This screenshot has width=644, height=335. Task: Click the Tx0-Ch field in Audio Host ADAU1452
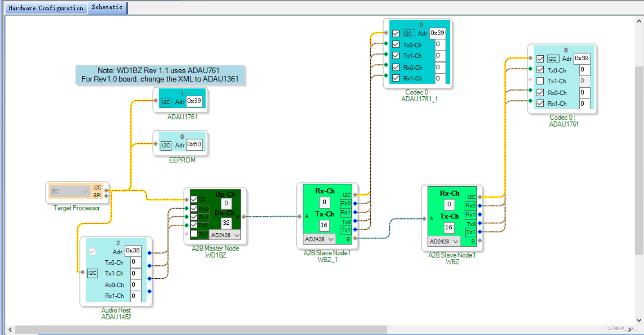136,262
